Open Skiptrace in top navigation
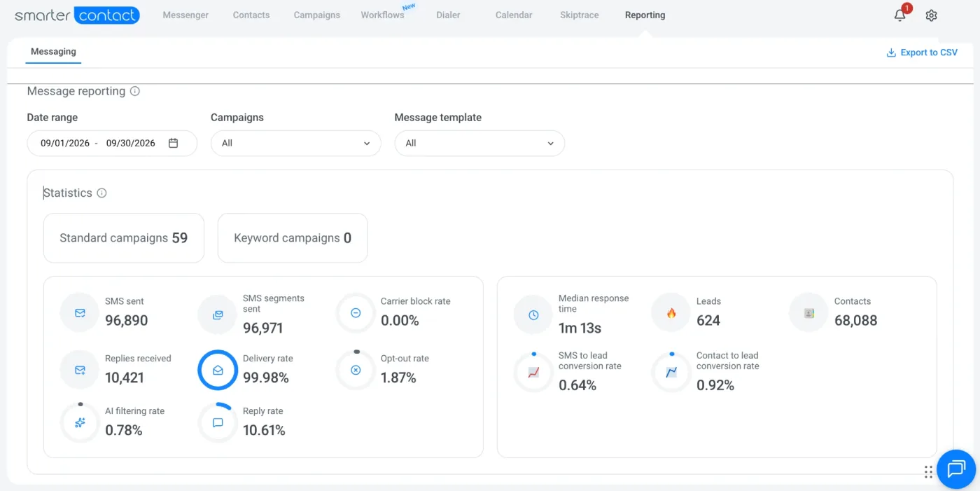Image resolution: width=980 pixels, height=491 pixels. point(580,15)
